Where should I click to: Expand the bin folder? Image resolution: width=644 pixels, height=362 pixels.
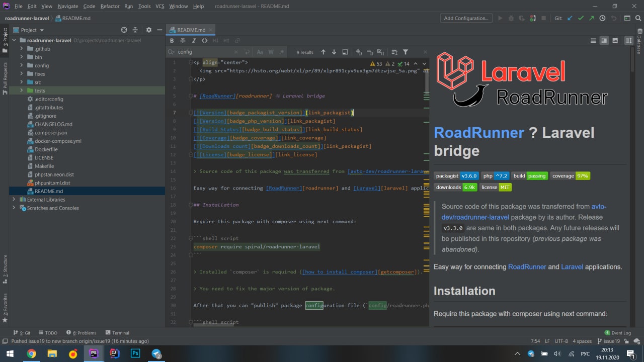pyautogui.click(x=22, y=57)
